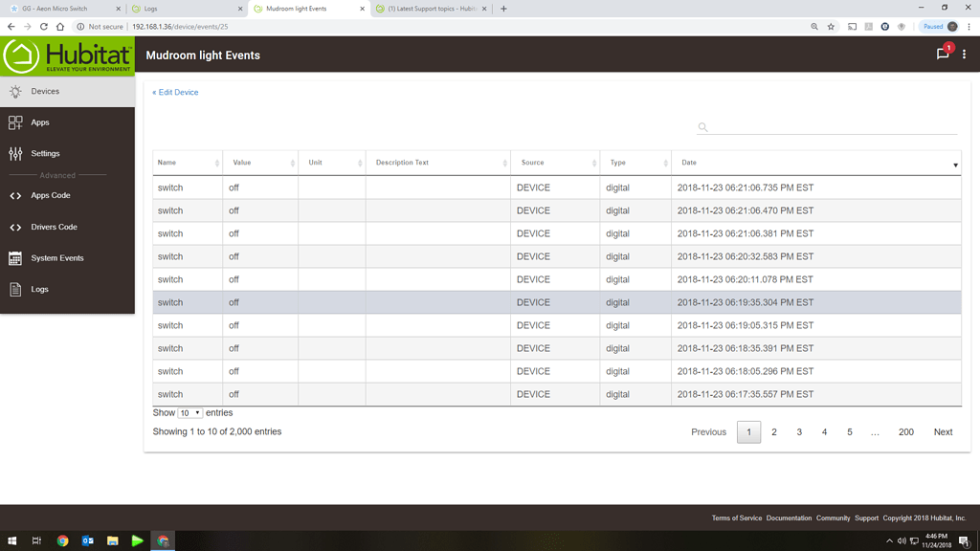The height and width of the screenshot is (551, 980).
Task: Click the Drivers Code brackets icon
Action: click(15, 228)
